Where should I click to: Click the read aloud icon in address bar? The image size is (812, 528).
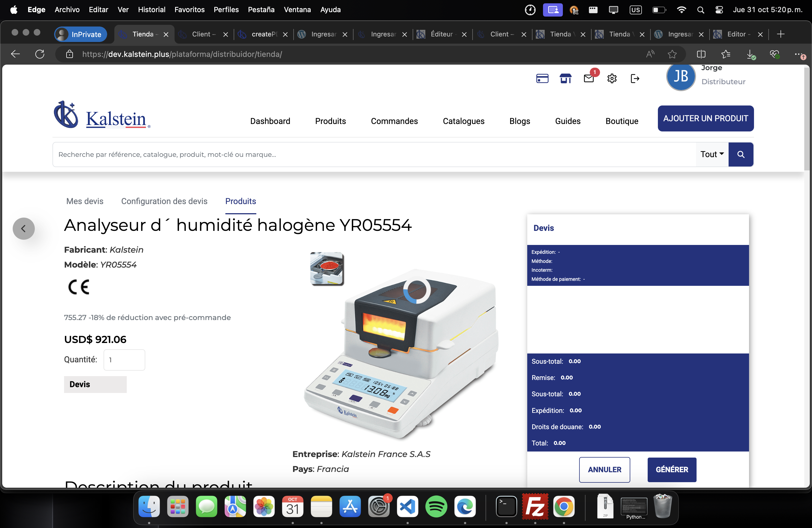pyautogui.click(x=650, y=54)
